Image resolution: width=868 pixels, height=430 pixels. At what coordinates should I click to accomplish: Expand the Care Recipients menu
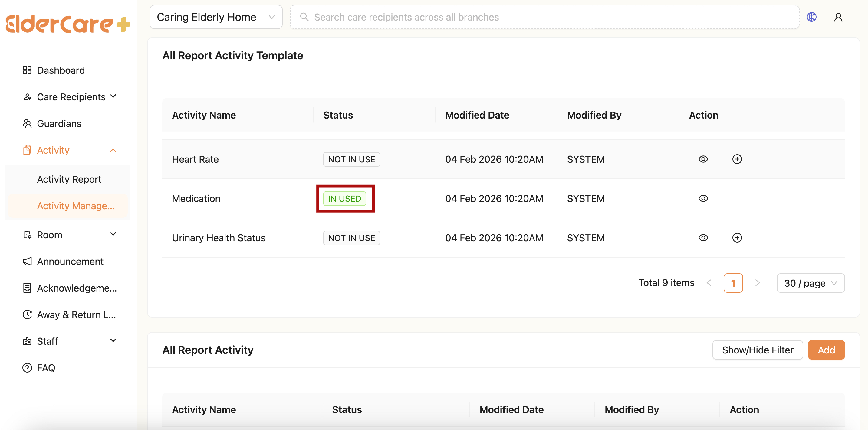coord(71,97)
